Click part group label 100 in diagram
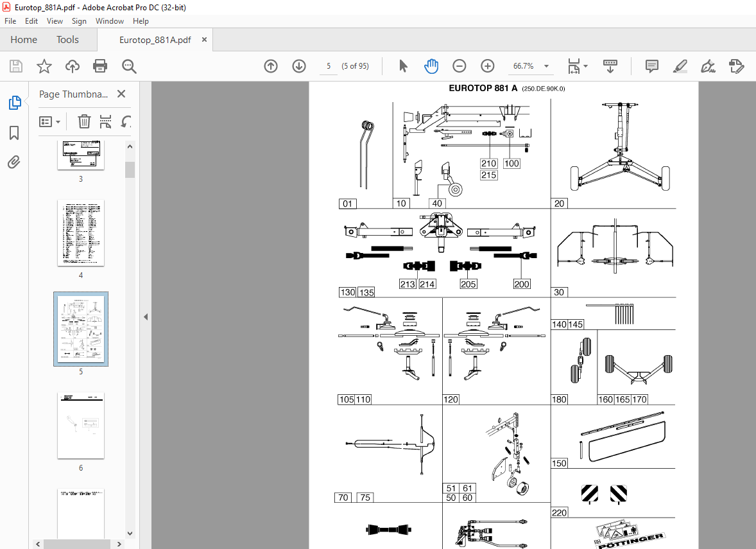The image size is (756, 549). pyautogui.click(x=511, y=164)
